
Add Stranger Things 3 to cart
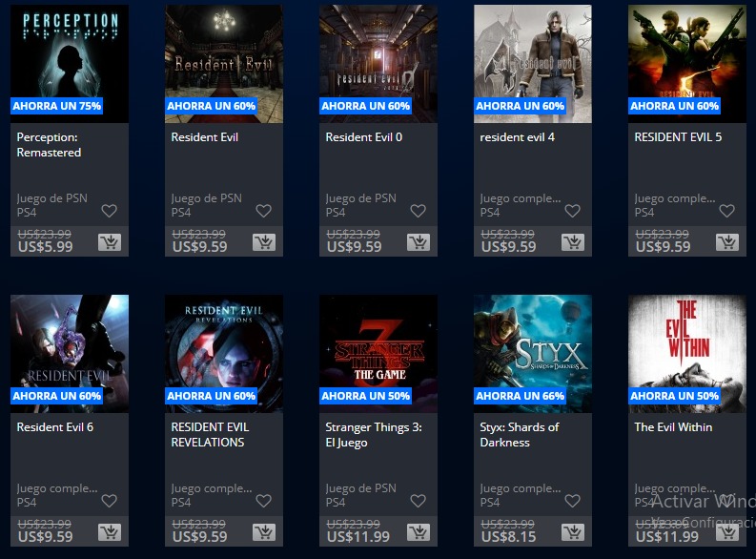[418, 532]
